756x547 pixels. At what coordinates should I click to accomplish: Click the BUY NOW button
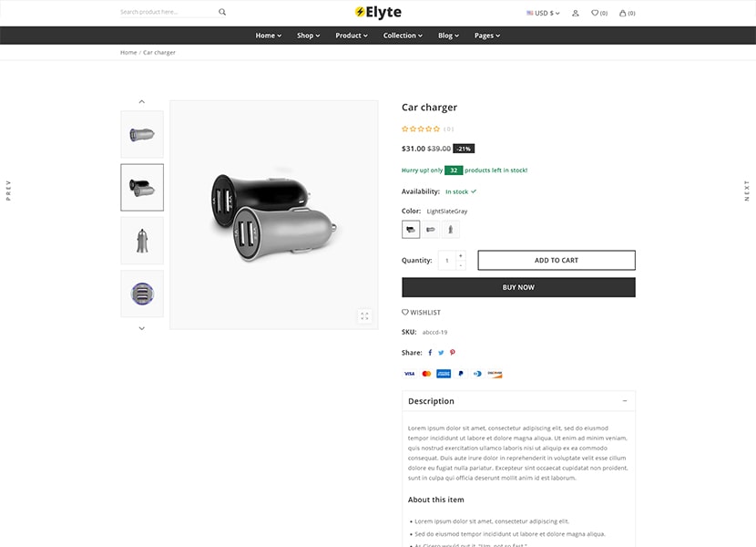pyautogui.click(x=518, y=286)
